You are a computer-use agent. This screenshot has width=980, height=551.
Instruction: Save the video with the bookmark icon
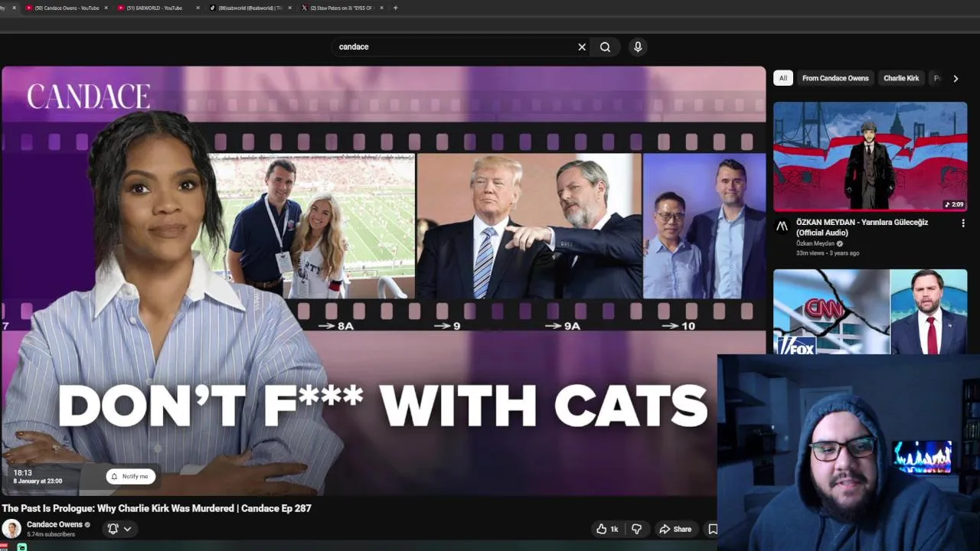click(713, 529)
